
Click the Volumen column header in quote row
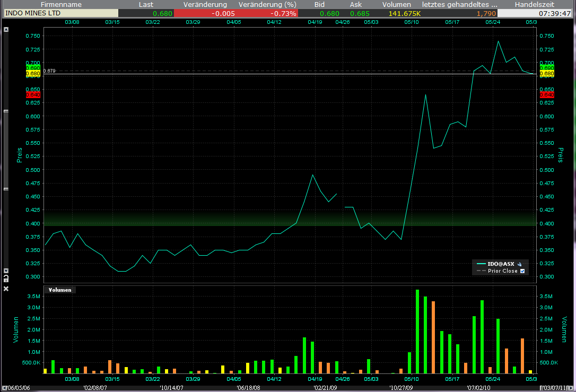396,4
